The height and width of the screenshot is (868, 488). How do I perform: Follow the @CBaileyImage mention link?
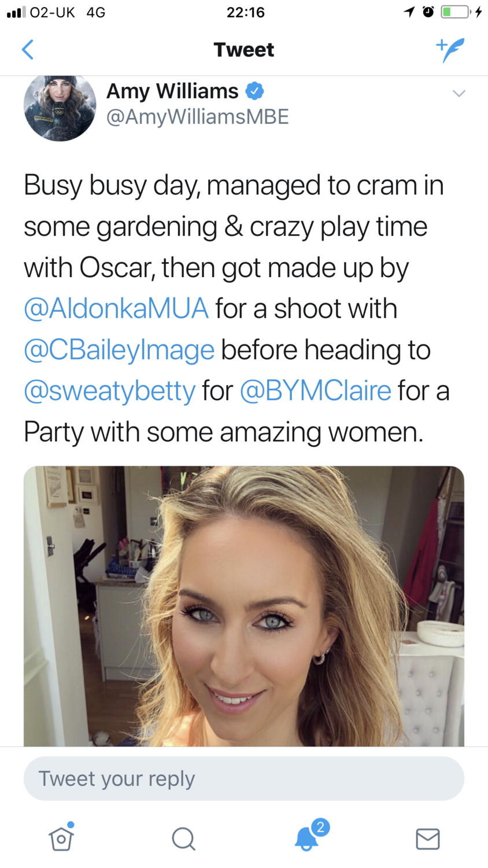(119, 350)
